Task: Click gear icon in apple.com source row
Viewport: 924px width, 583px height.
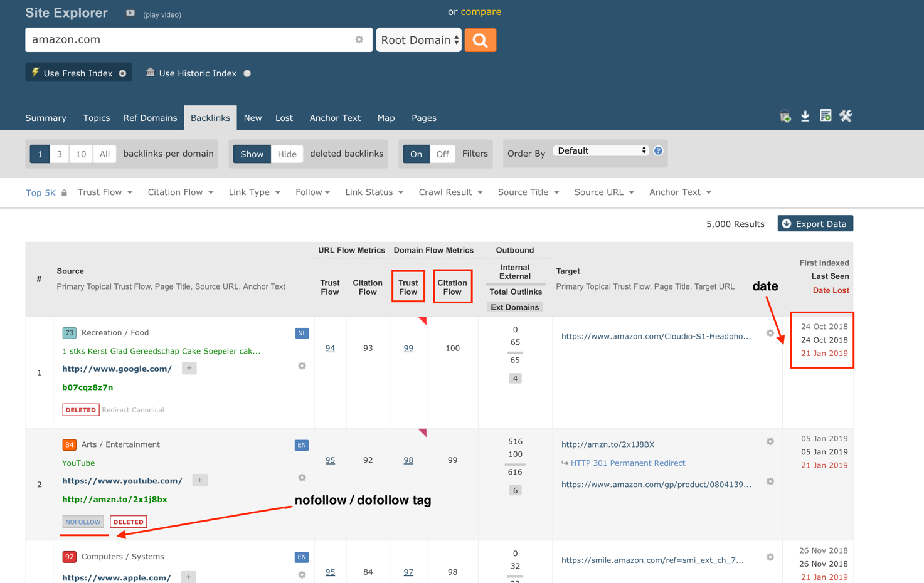Action: coord(302,575)
